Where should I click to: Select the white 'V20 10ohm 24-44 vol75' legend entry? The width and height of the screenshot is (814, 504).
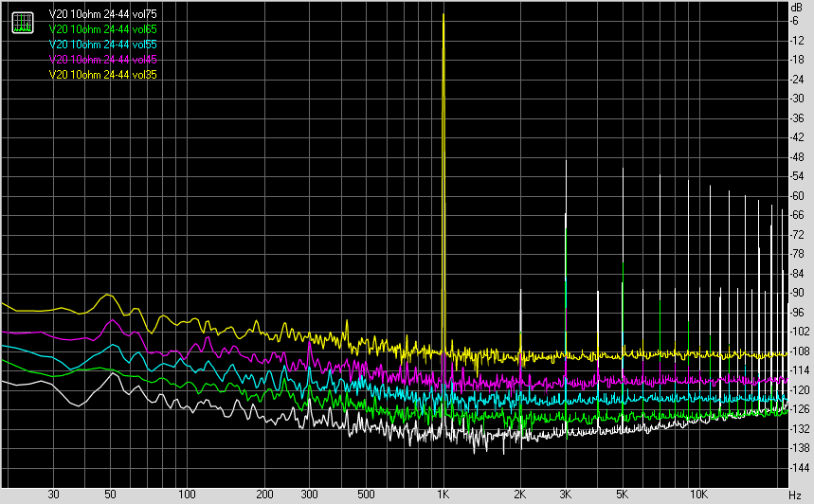[102, 14]
